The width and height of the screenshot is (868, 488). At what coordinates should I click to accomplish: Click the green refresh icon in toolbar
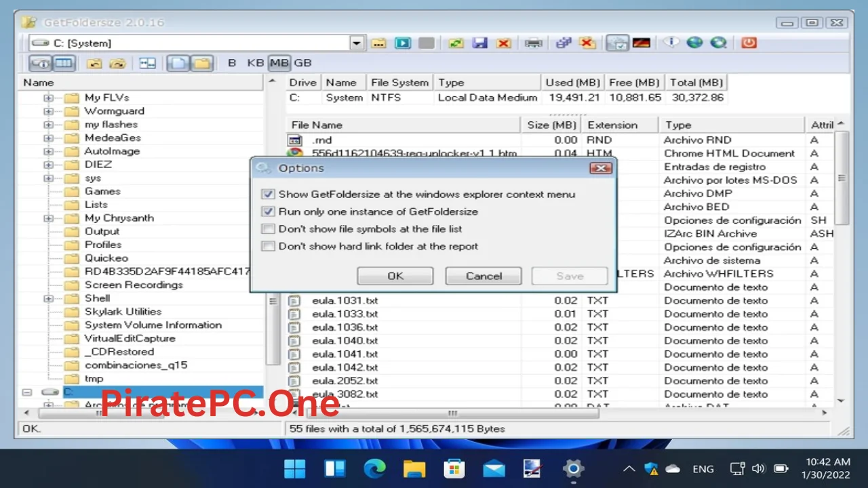coord(456,43)
